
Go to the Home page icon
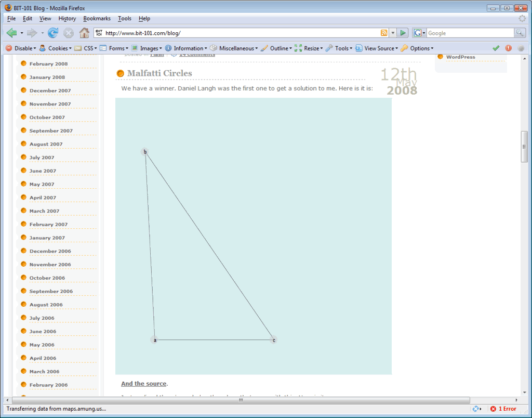click(x=84, y=33)
